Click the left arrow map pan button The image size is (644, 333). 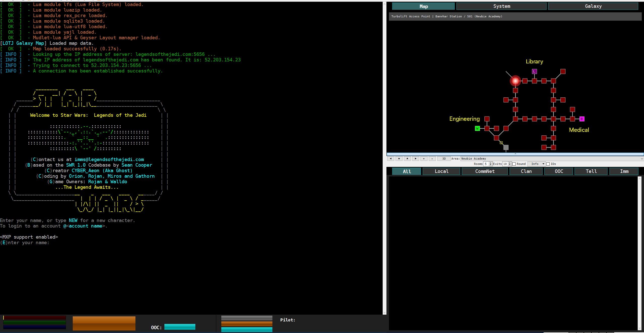click(x=390, y=159)
